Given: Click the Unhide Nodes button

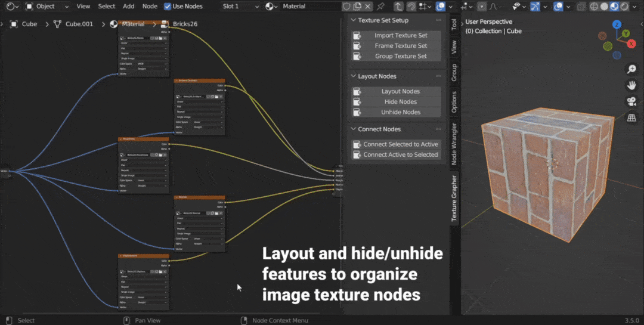Looking at the screenshot, I should click(397, 112).
